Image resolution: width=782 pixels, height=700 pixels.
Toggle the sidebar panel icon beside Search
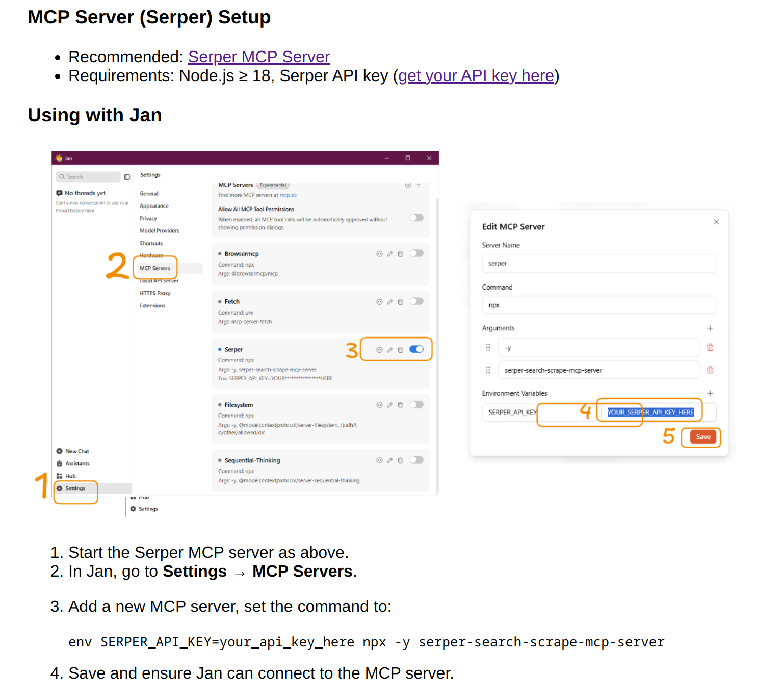pos(127,177)
